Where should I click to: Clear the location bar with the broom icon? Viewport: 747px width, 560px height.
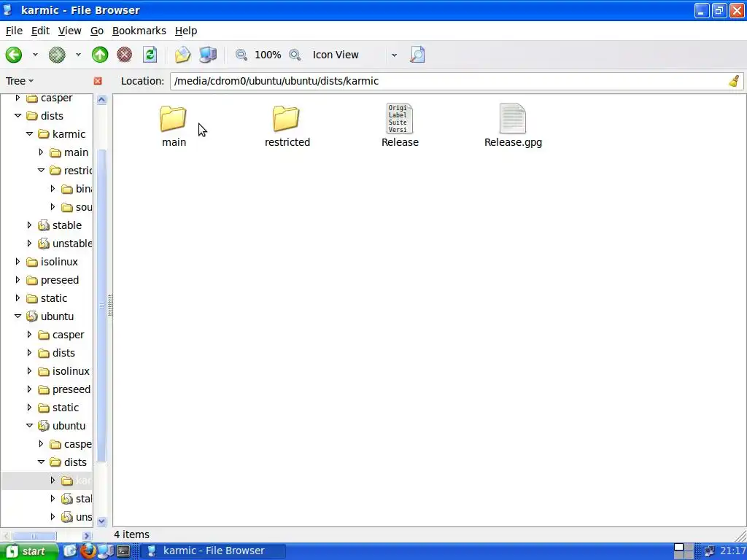point(734,81)
